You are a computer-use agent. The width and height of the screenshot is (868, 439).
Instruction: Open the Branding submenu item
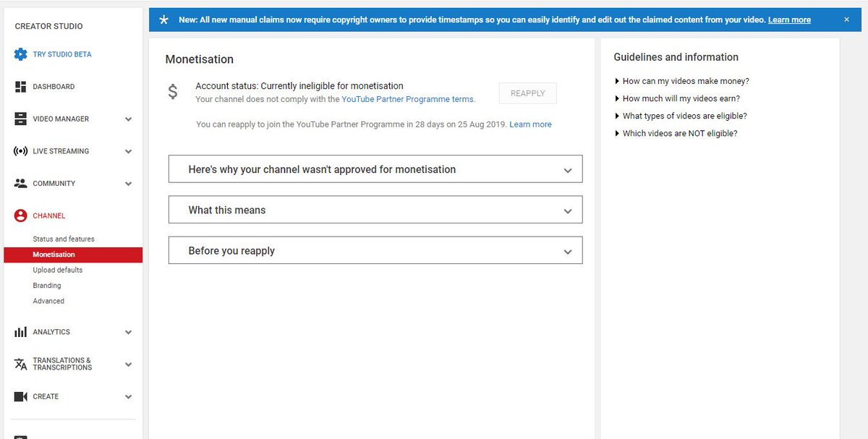47,286
